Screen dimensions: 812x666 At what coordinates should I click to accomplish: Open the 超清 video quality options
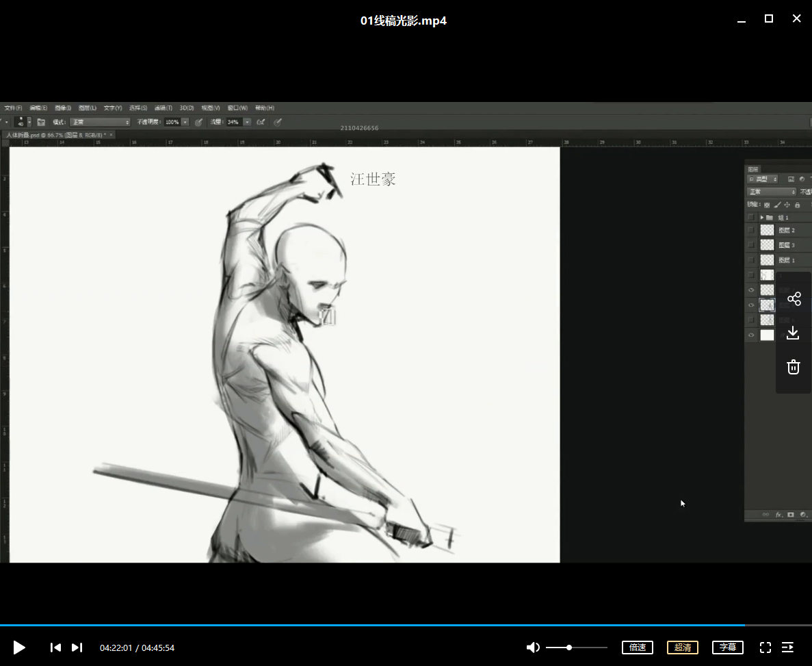683,648
